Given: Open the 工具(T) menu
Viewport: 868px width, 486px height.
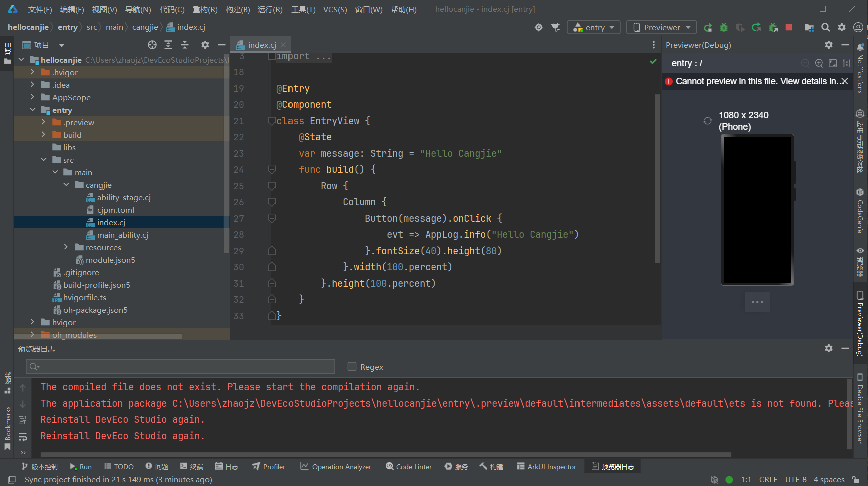Looking at the screenshot, I should pos(303,9).
